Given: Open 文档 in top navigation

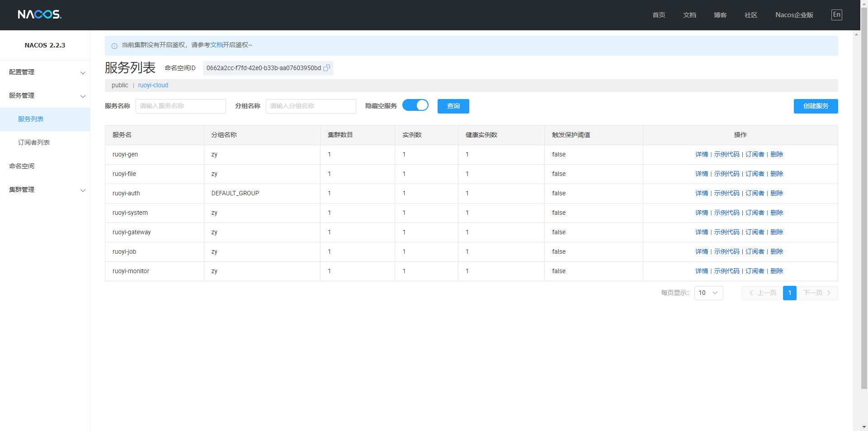Looking at the screenshot, I should click(x=689, y=15).
